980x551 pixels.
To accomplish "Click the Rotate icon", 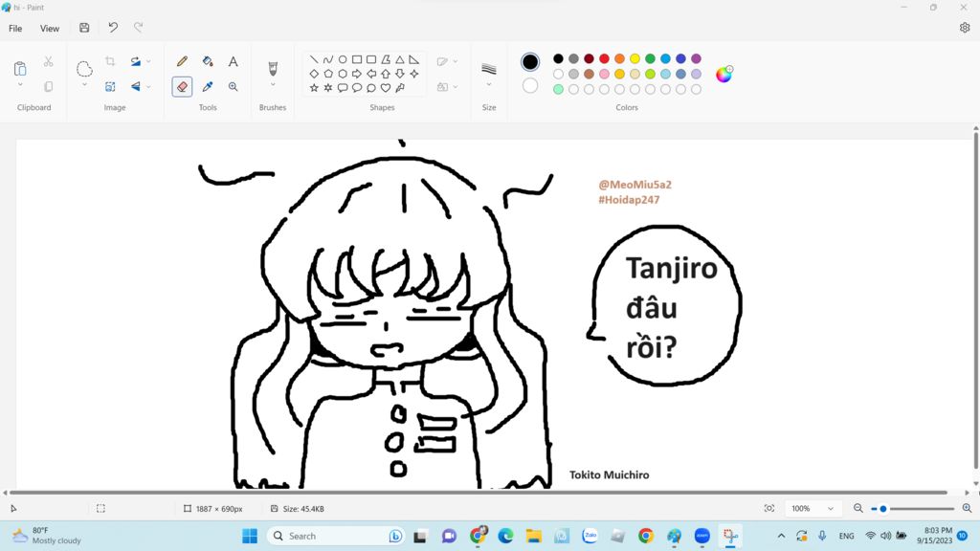I will [x=136, y=61].
